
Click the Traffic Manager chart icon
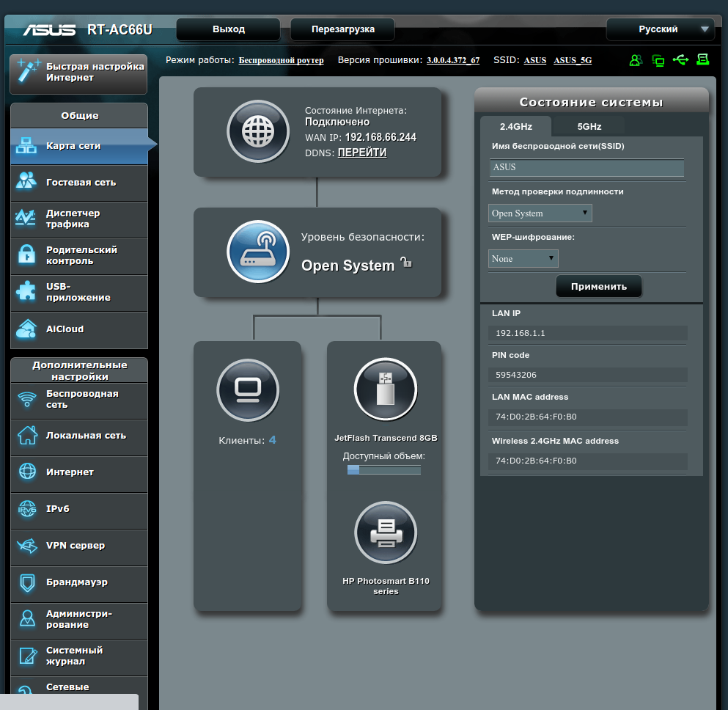(x=26, y=218)
